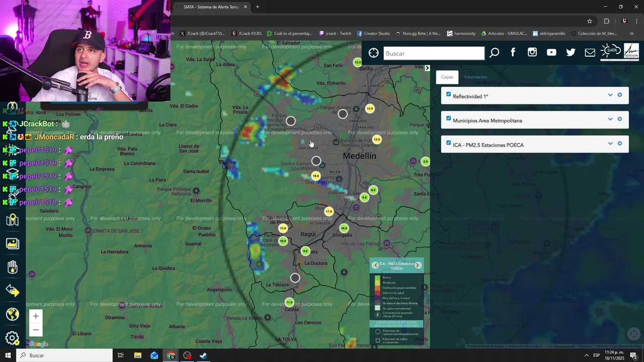644x362 pixels.
Task: Open SIATA YouTube icon
Action: (x=551, y=52)
